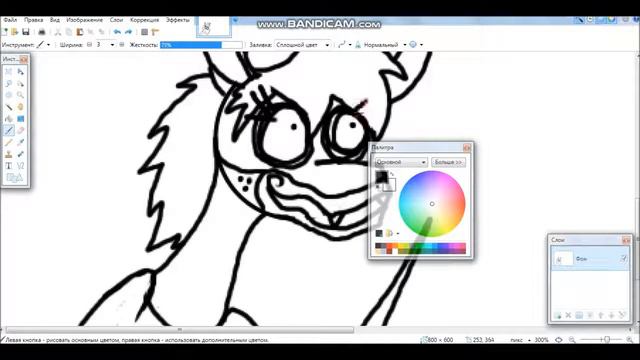The image size is (640, 360).
Task: Open the Вид menu
Action: [x=55, y=20]
